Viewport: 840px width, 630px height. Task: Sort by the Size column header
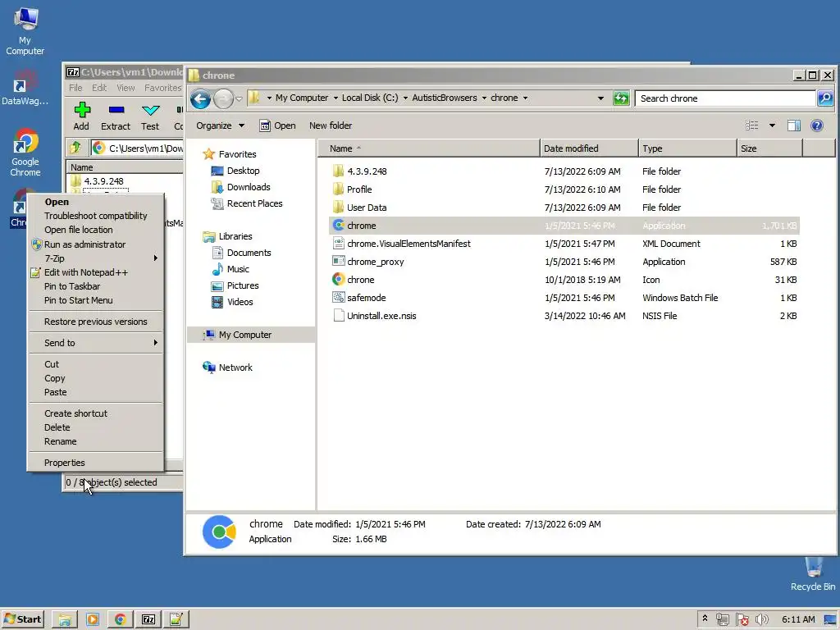(769, 148)
